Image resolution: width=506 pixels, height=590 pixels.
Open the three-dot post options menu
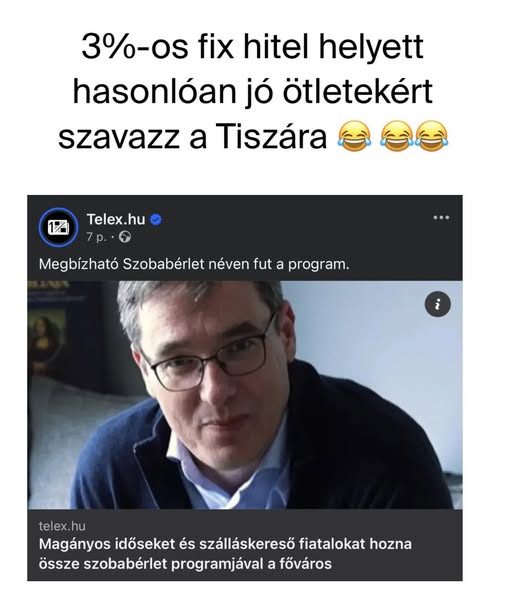[441, 217]
